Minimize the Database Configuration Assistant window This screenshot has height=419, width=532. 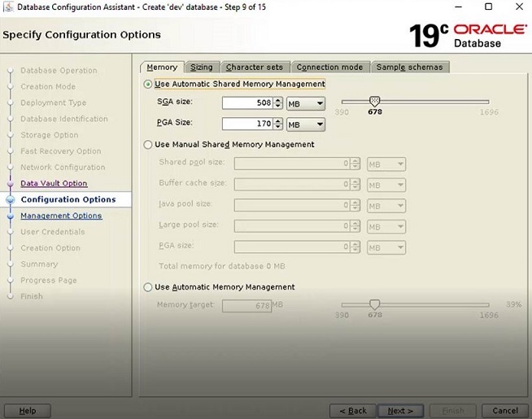[x=458, y=7]
